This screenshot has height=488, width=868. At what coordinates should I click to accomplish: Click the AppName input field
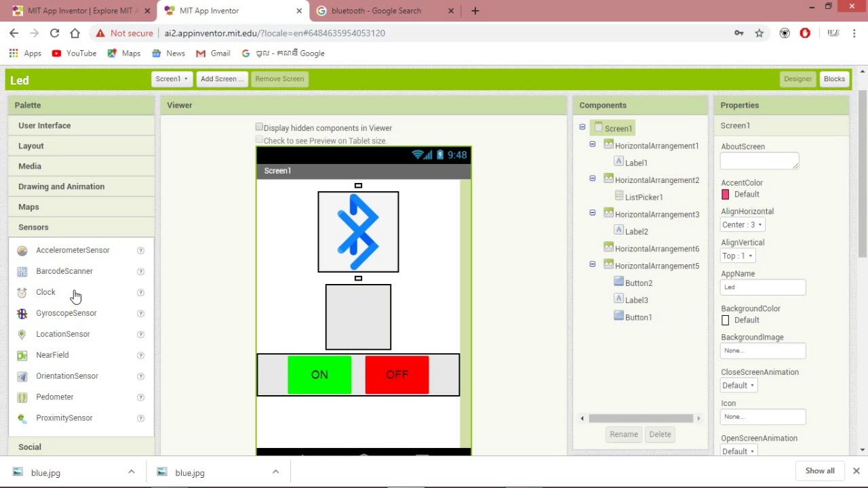[763, 287]
